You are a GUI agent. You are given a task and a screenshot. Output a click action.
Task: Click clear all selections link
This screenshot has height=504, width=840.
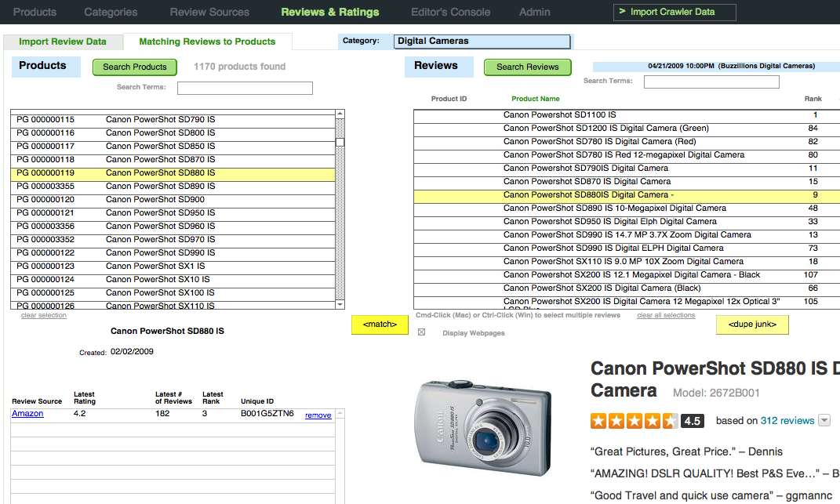(666, 315)
